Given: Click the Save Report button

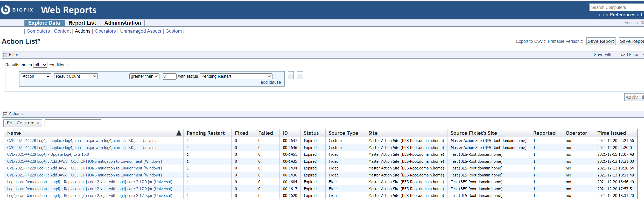Looking at the screenshot, I should pyautogui.click(x=601, y=41).
